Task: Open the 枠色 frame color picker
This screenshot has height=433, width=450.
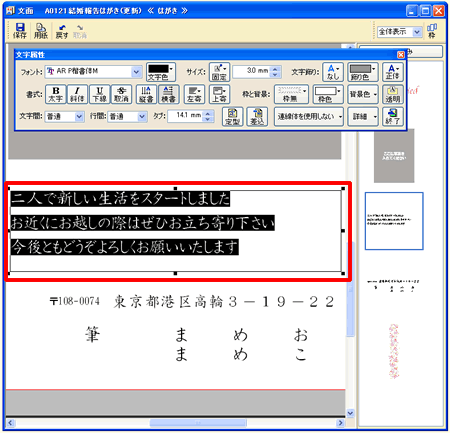Action: pos(328,94)
